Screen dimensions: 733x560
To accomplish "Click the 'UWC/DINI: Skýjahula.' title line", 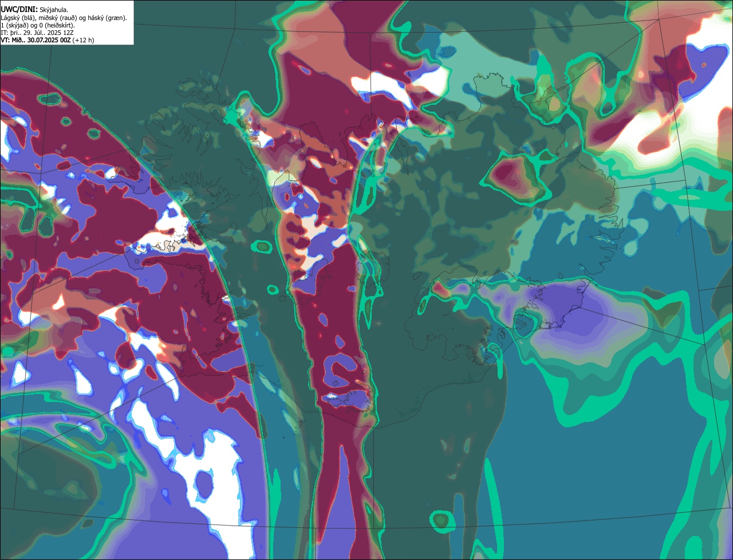I will pyautogui.click(x=34, y=9).
